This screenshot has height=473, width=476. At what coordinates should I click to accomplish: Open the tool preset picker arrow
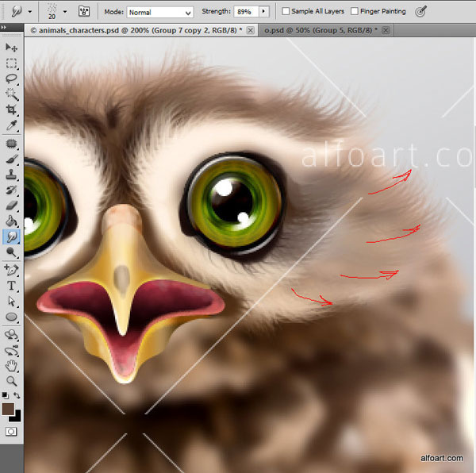(30, 12)
